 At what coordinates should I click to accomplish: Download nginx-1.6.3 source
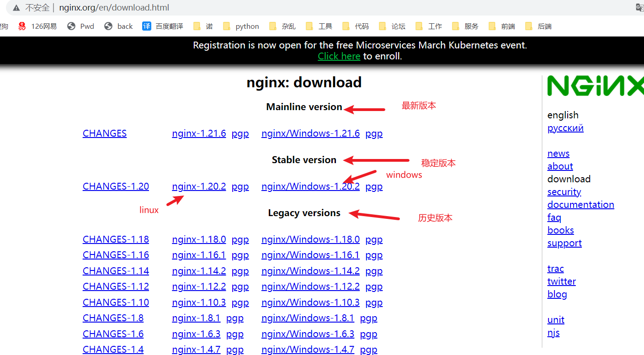tap(196, 334)
